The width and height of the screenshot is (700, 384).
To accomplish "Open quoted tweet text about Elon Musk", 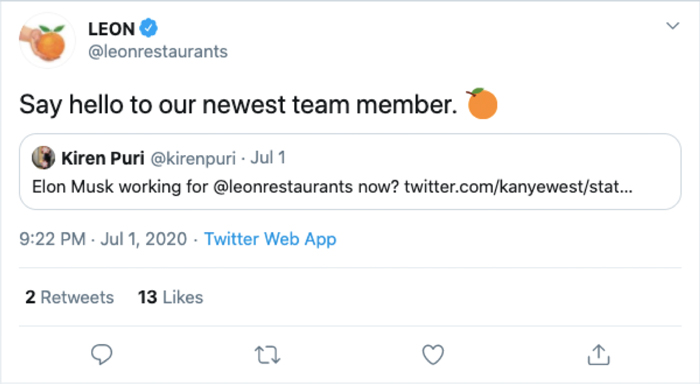I will pos(332,187).
